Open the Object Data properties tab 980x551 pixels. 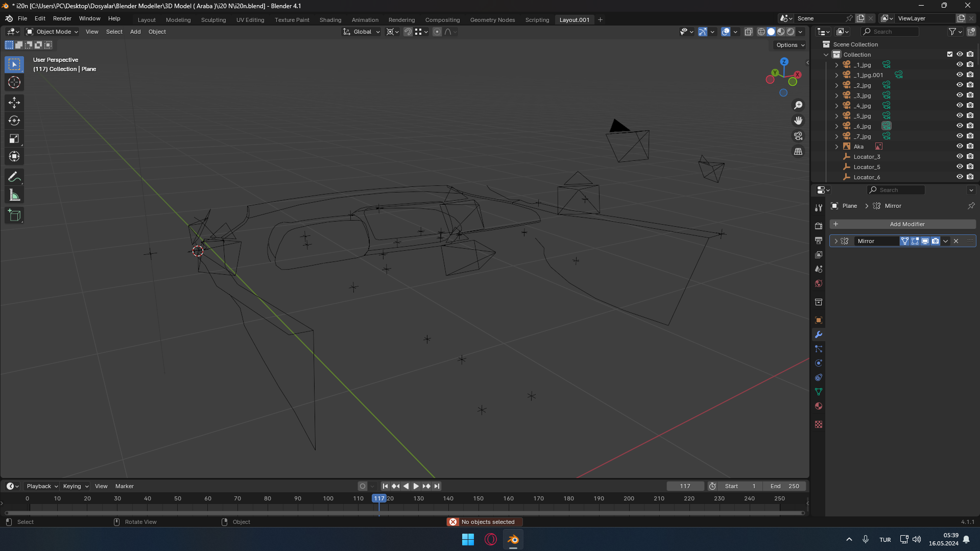point(819,392)
